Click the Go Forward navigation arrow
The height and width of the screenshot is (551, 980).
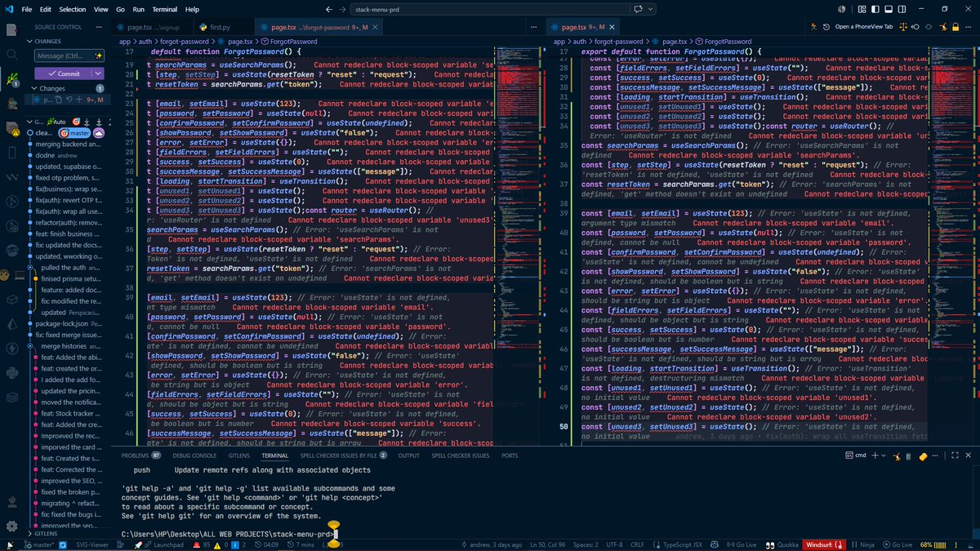tap(343, 9)
